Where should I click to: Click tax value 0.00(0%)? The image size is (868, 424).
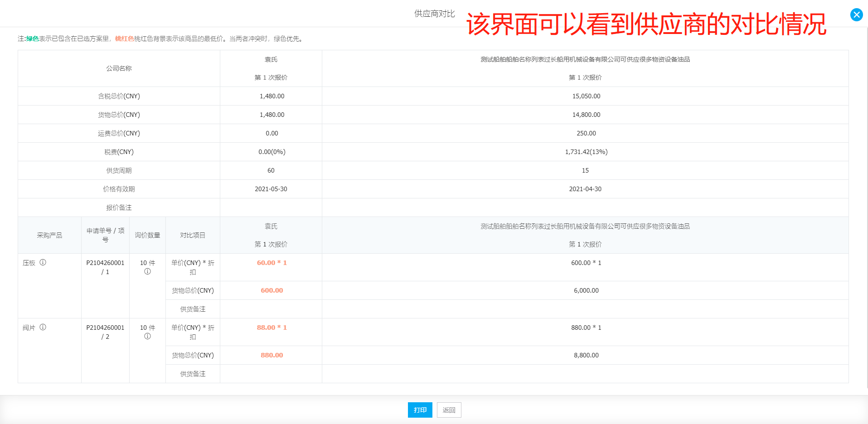pos(272,152)
